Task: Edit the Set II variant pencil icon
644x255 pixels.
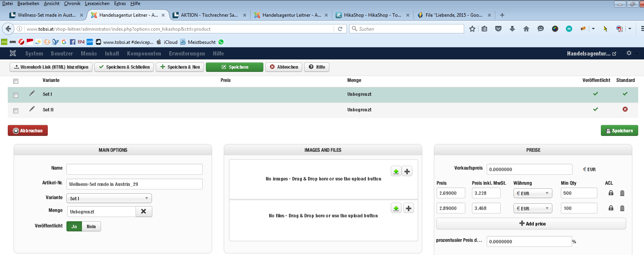Action: coord(32,109)
